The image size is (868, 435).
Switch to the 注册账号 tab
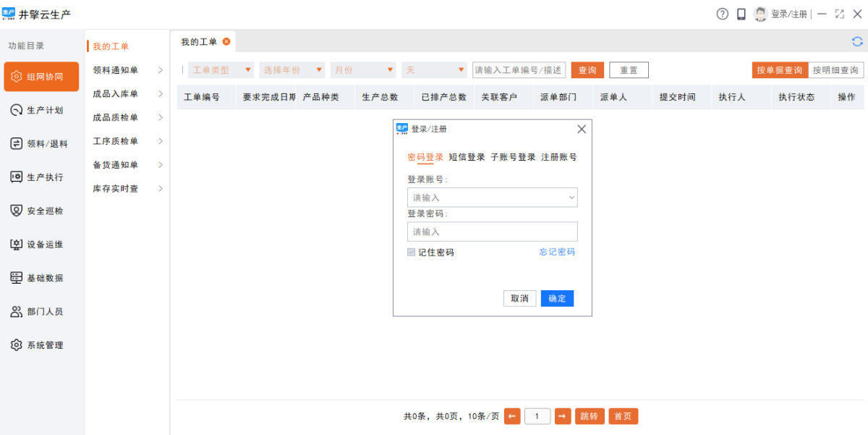tap(558, 157)
